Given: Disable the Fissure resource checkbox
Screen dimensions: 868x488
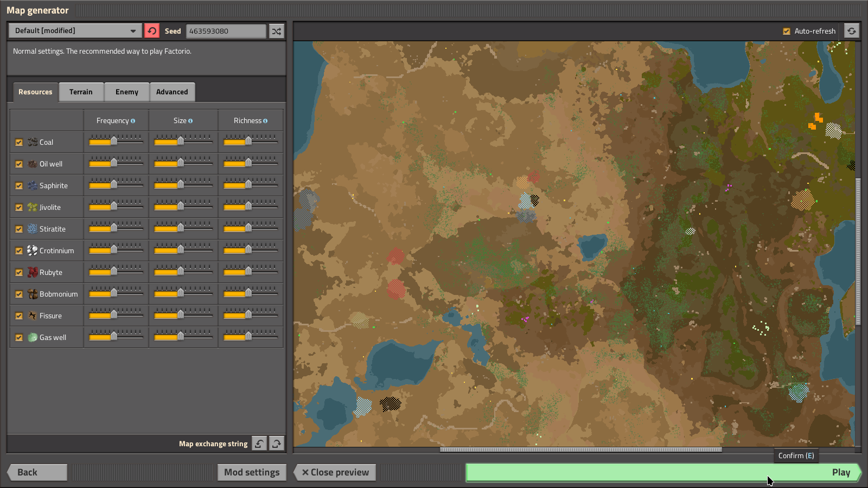Looking at the screenshot, I should tap(19, 316).
